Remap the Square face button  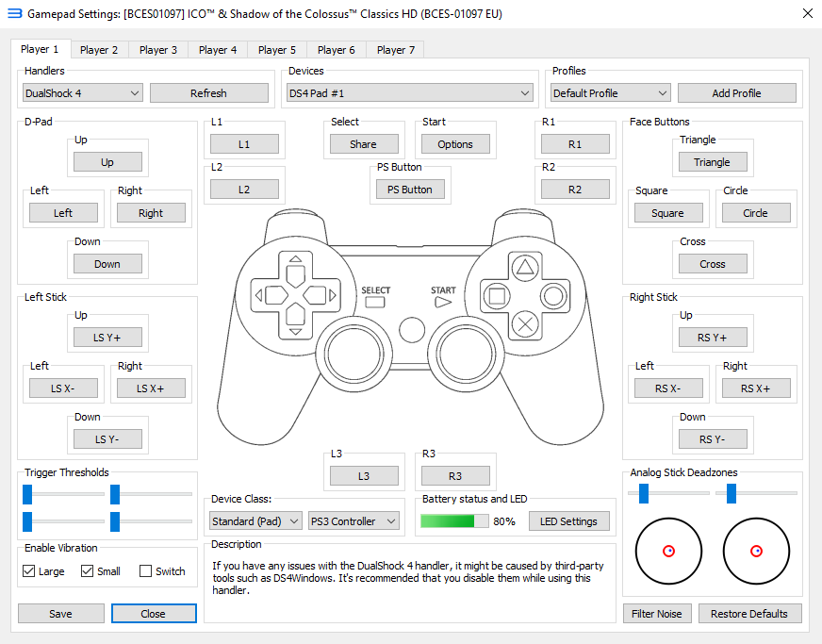pyautogui.click(x=668, y=213)
